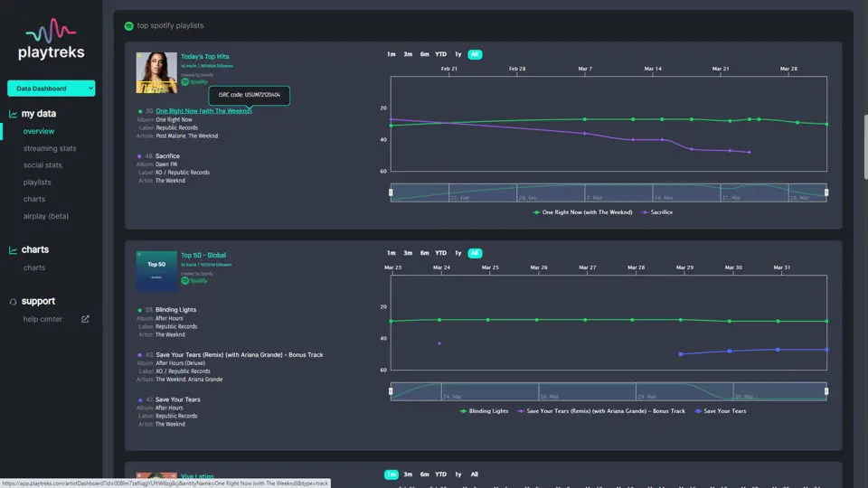The width and height of the screenshot is (868, 488).
Task: Toggle Save Your Tears legend series
Action: point(721,411)
